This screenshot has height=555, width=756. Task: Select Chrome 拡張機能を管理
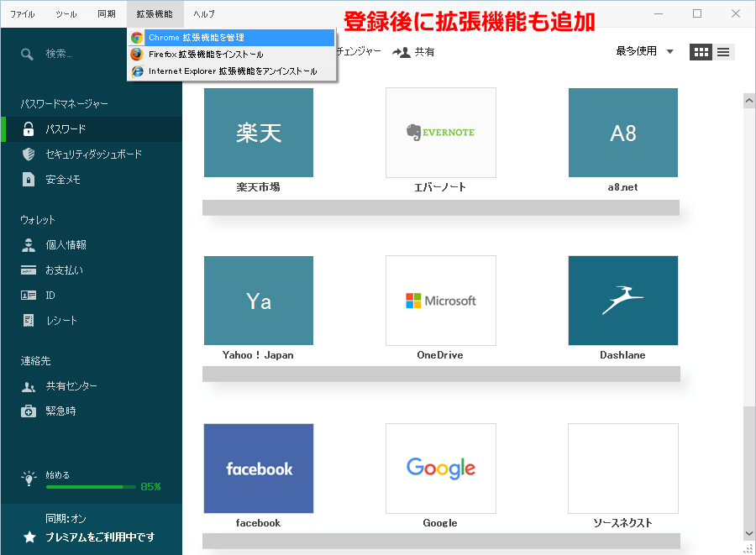tap(232, 38)
